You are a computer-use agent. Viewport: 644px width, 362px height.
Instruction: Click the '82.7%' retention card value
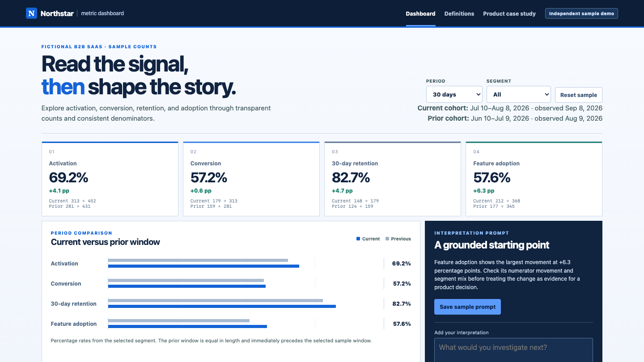pos(351,177)
